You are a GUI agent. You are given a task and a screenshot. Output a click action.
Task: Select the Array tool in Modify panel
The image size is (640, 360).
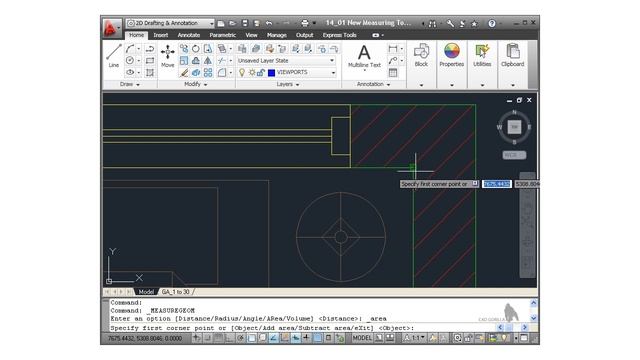[x=208, y=73]
